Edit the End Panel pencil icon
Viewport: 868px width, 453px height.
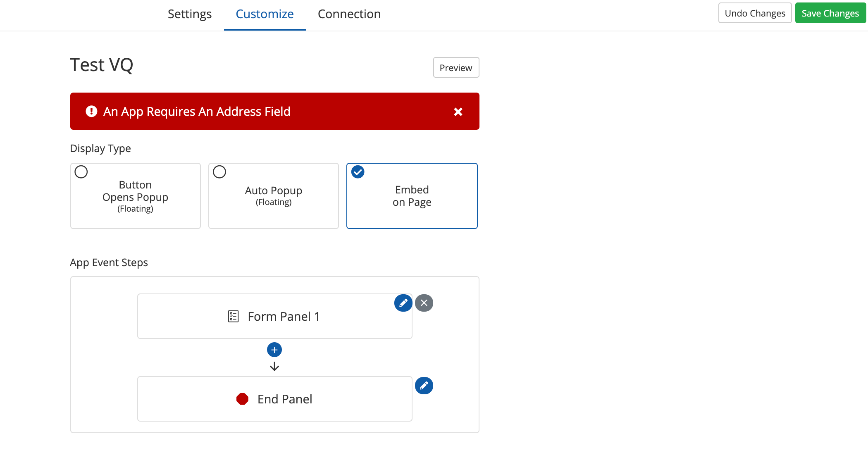pos(424,386)
